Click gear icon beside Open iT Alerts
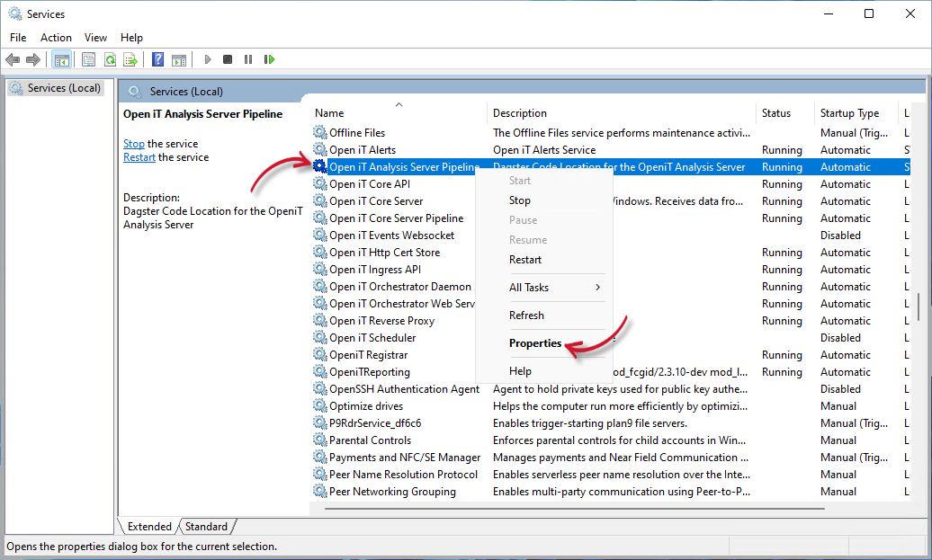The height and width of the screenshot is (560, 932). coord(319,149)
